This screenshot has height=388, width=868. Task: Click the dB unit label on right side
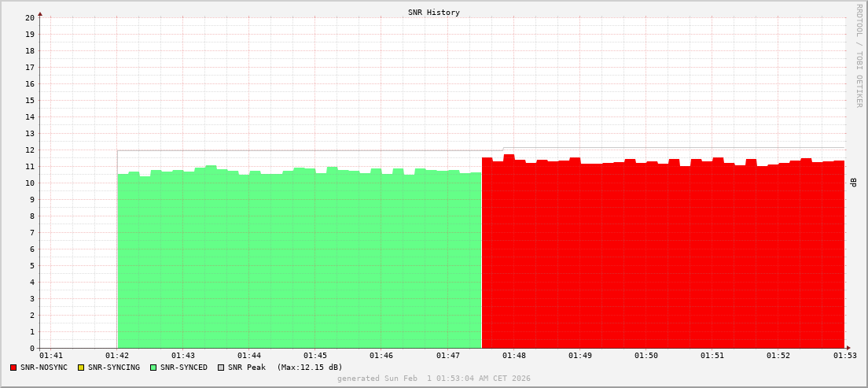(854, 182)
